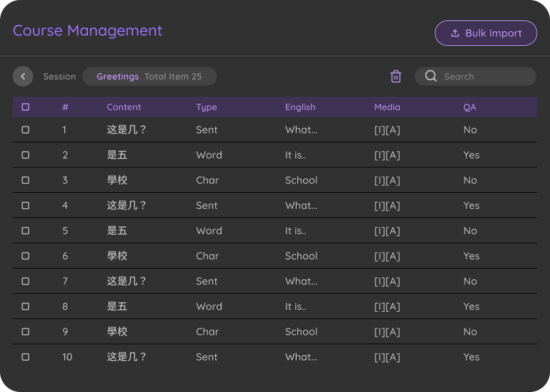Screen dimensions: 550x392
Task: Check the checkbox for row 1
Action: click(x=25, y=130)
